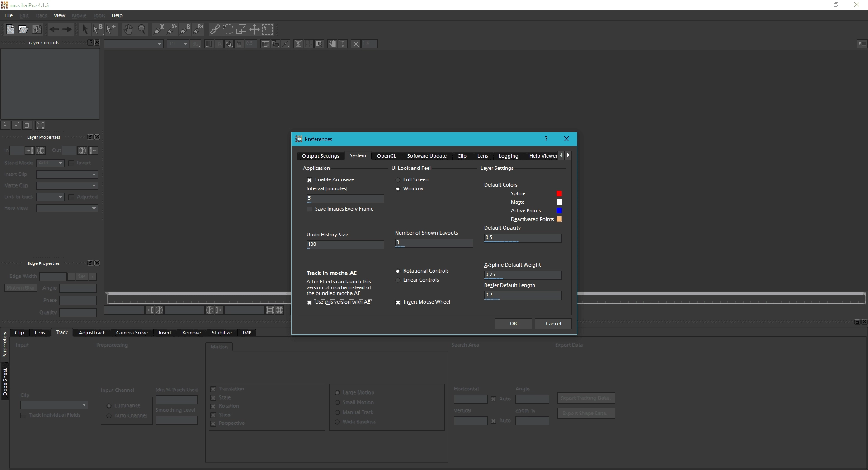The height and width of the screenshot is (470, 868).
Task: Click the chain link attach layer icon
Action: 215,29
